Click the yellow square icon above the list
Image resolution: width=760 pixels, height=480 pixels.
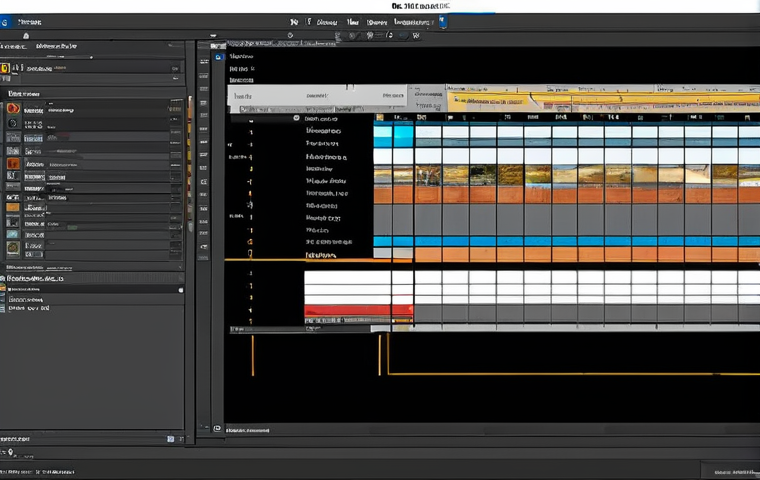[5, 68]
